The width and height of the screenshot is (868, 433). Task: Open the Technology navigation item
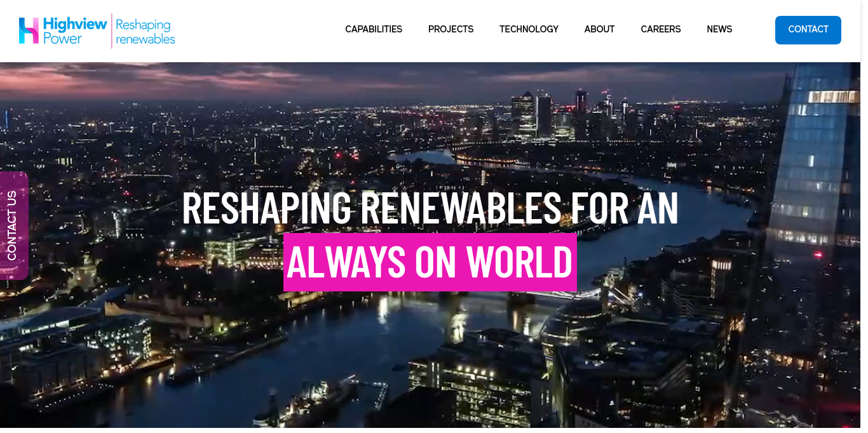tap(529, 29)
